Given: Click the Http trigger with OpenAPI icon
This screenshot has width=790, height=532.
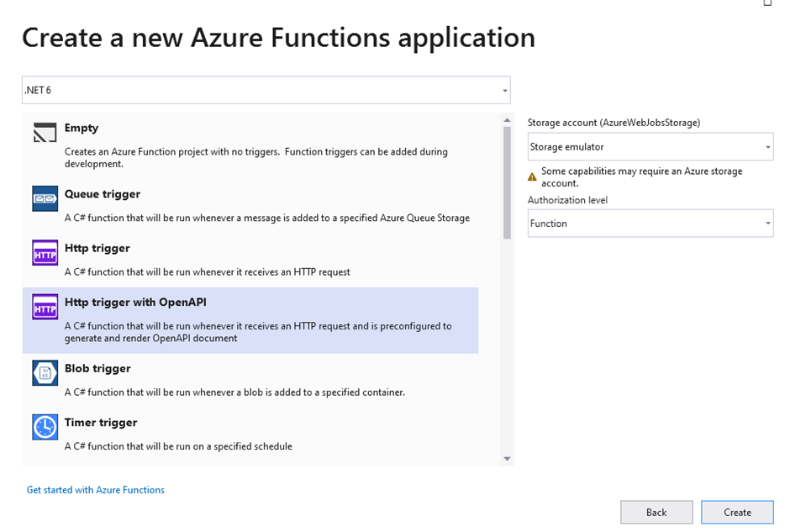Looking at the screenshot, I should click(45, 306).
